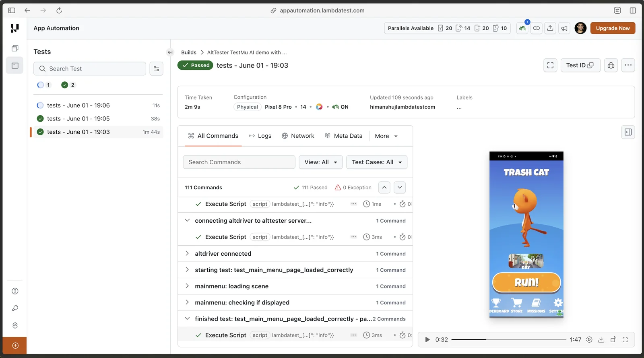The width and height of the screenshot is (644, 358).
Task: Open the View: All dropdown
Action: click(x=321, y=162)
